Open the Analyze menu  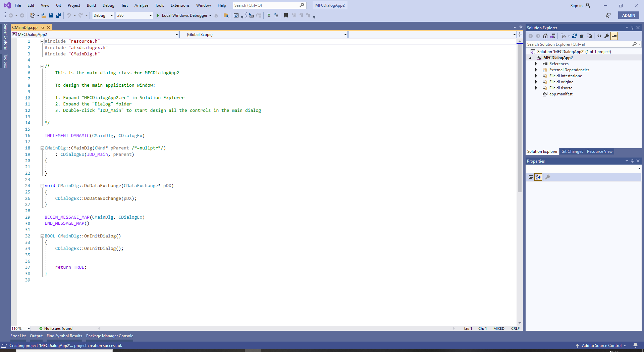[x=141, y=5]
